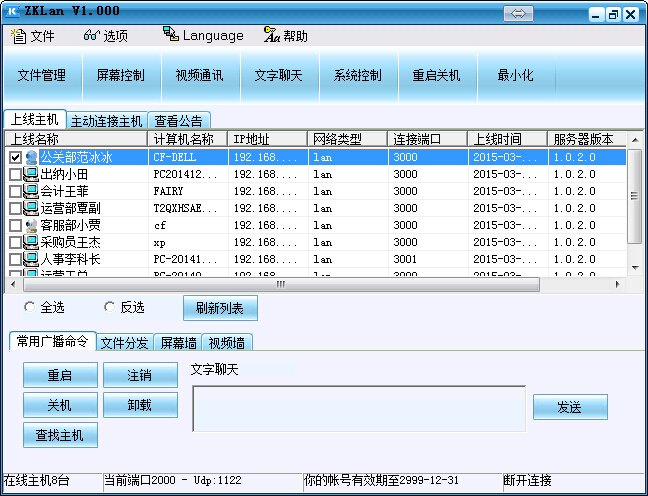Switch to the 屏幕墙 tab
The height and width of the screenshot is (496, 648).
[178, 343]
